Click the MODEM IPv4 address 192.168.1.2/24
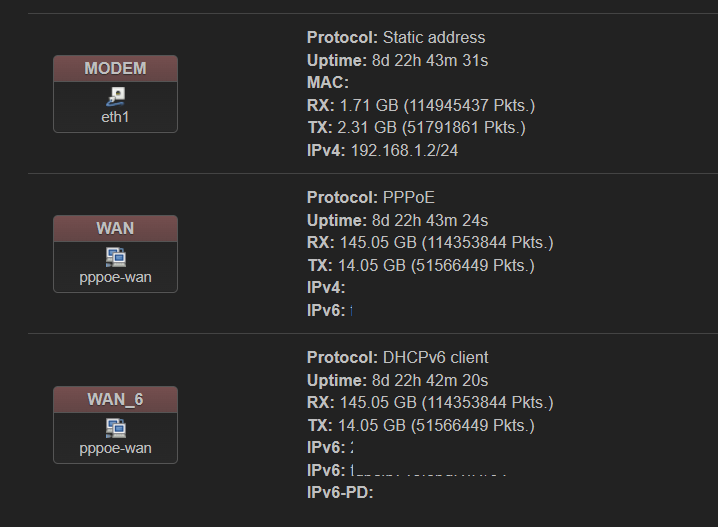The height and width of the screenshot is (527, 718). pos(404,151)
